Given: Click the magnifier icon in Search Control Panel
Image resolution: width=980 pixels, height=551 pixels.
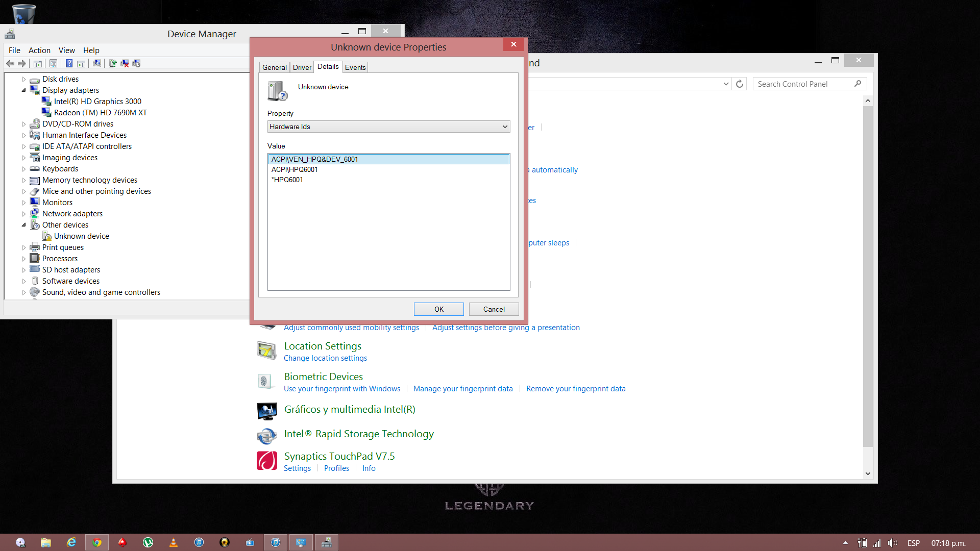Looking at the screenshot, I should [x=858, y=84].
